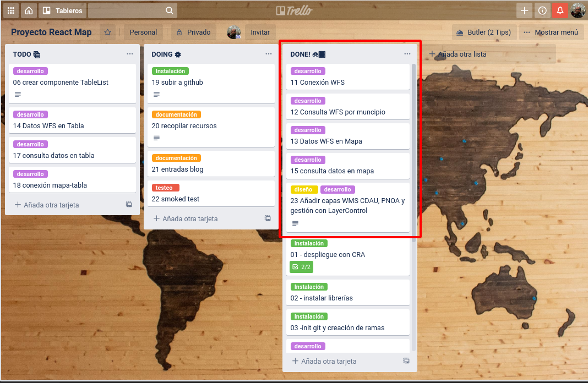The height and width of the screenshot is (383, 588).
Task: Star the Proyecto React Map board
Action: (108, 32)
